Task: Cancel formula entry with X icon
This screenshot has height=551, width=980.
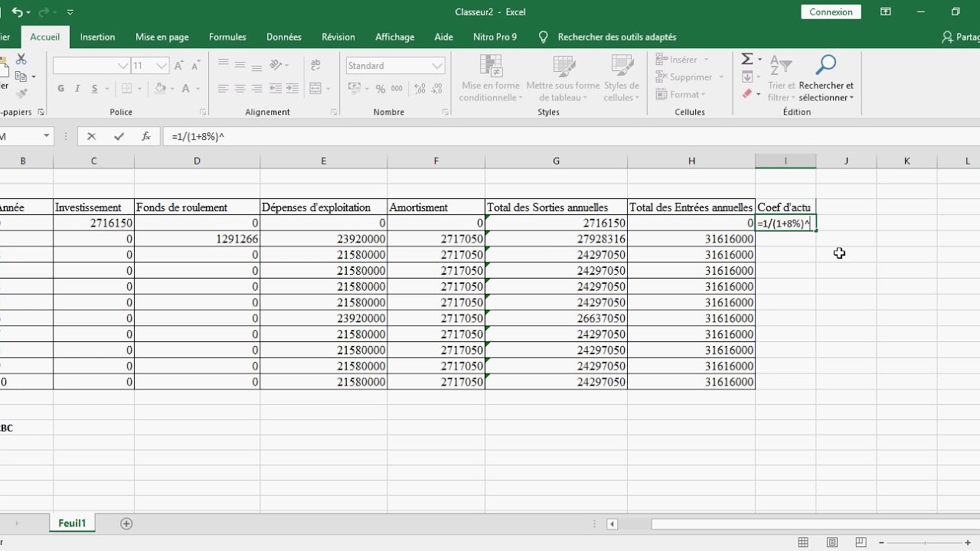Action: click(92, 136)
